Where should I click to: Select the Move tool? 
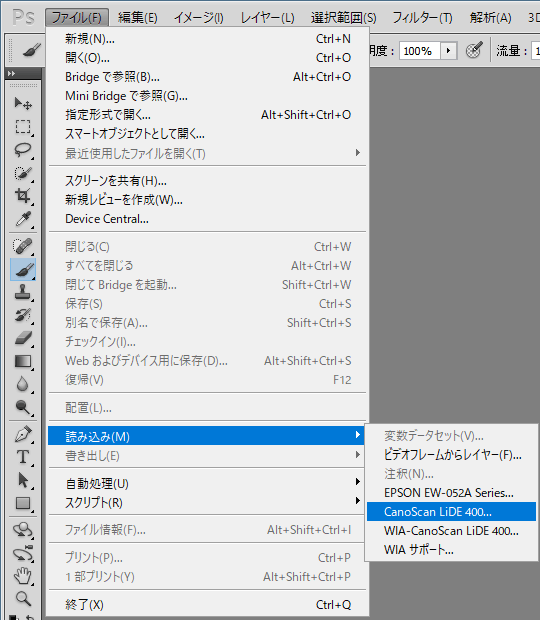click(23, 104)
